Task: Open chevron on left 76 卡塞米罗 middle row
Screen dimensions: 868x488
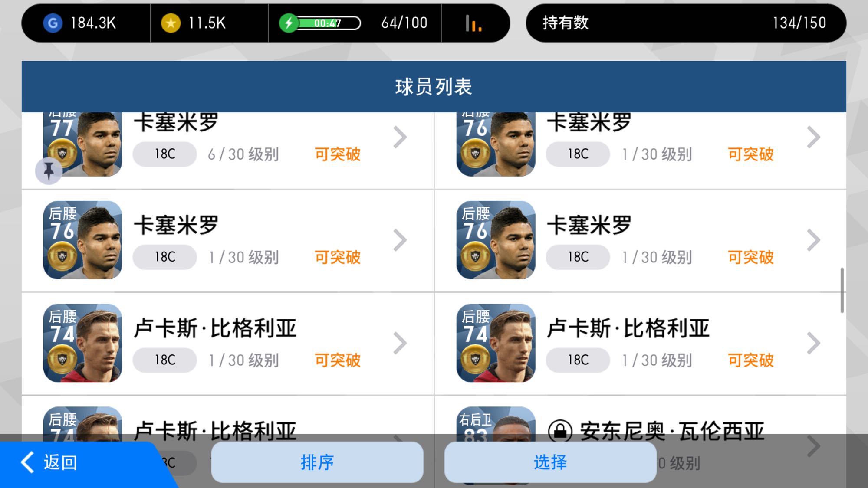Action: pos(400,240)
